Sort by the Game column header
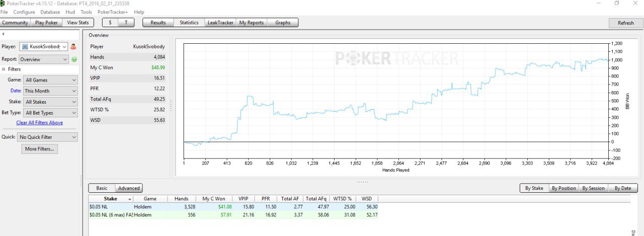Image resolution: width=644 pixels, height=236 pixels. coord(150,199)
